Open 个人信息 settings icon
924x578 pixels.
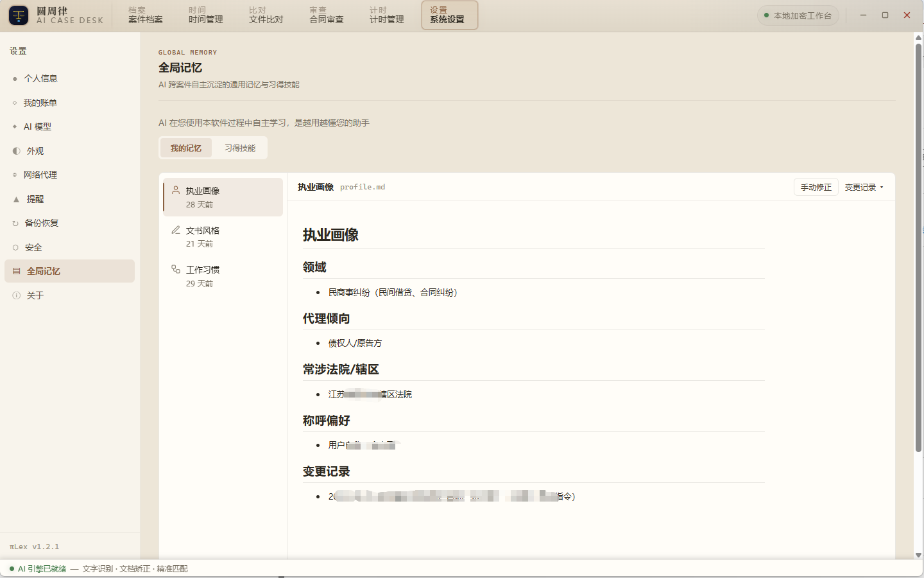coord(15,78)
